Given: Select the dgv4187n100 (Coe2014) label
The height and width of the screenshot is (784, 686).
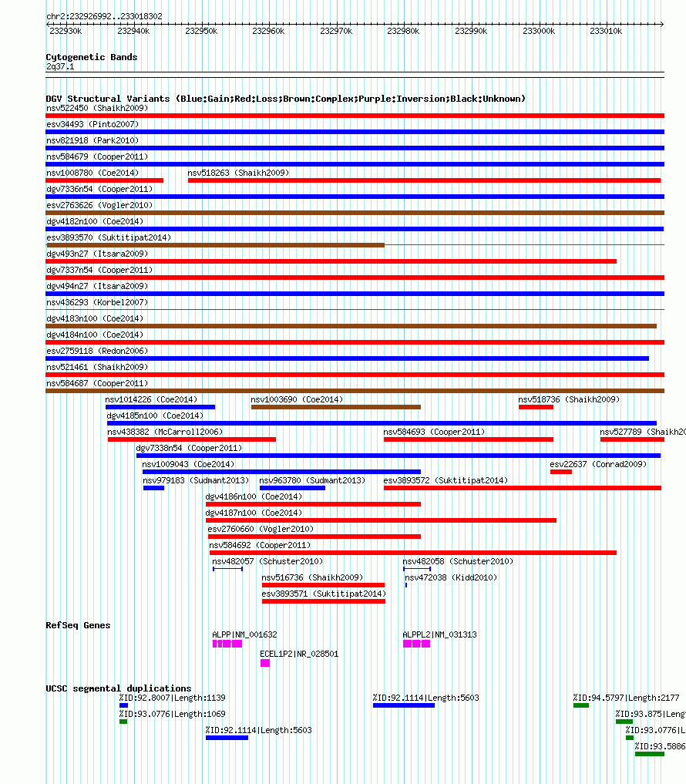Looking at the screenshot, I should [x=254, y=513].
